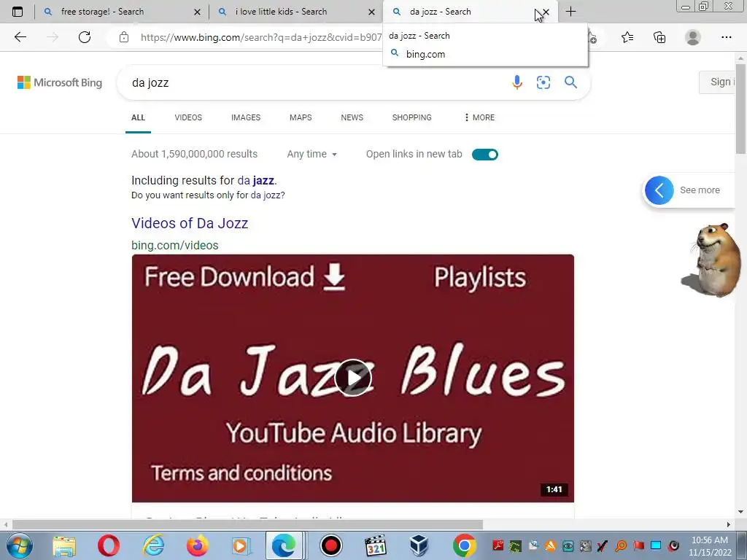
Task: Open the Collections icon in the toolbar
Action: click(x=659, y=37)
